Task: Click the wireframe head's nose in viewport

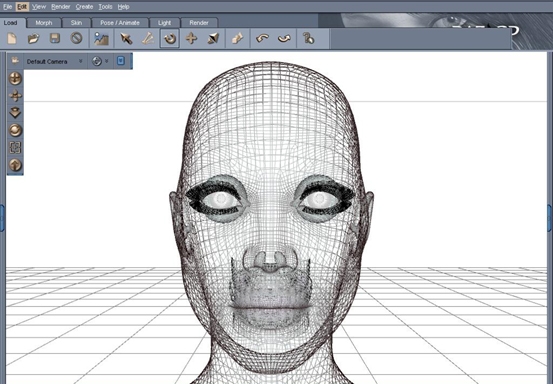Action: pos(270,259)
